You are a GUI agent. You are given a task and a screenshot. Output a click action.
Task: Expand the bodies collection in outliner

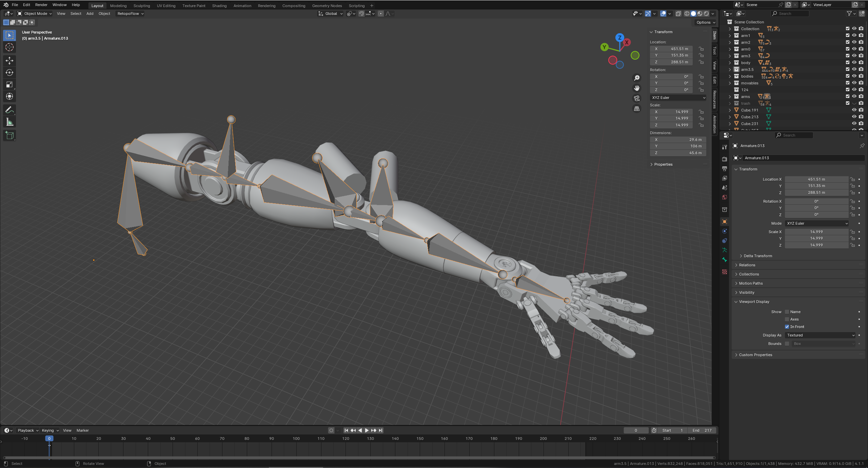pos(730,76)
